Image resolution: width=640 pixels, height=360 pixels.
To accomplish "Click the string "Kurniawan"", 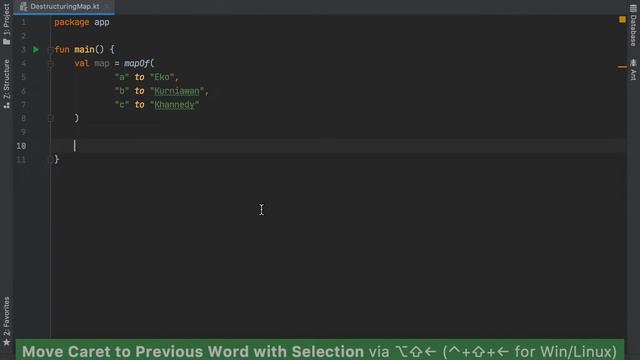I will pos(177,91).
